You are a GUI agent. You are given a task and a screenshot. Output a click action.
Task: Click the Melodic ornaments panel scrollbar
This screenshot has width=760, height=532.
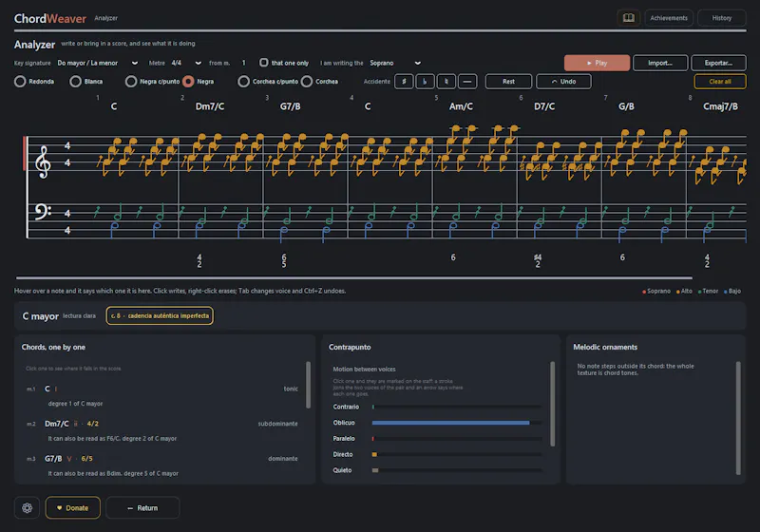tap(738, 418)
